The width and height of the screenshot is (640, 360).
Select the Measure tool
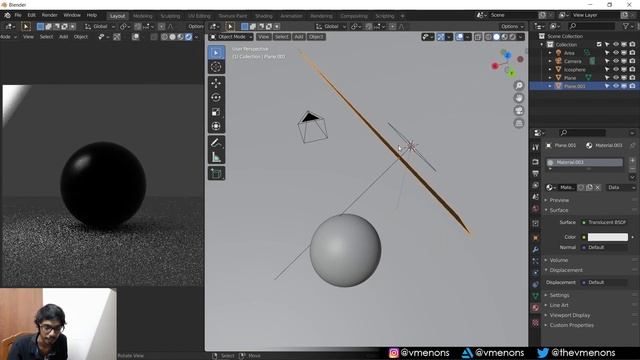coord(216,157)
